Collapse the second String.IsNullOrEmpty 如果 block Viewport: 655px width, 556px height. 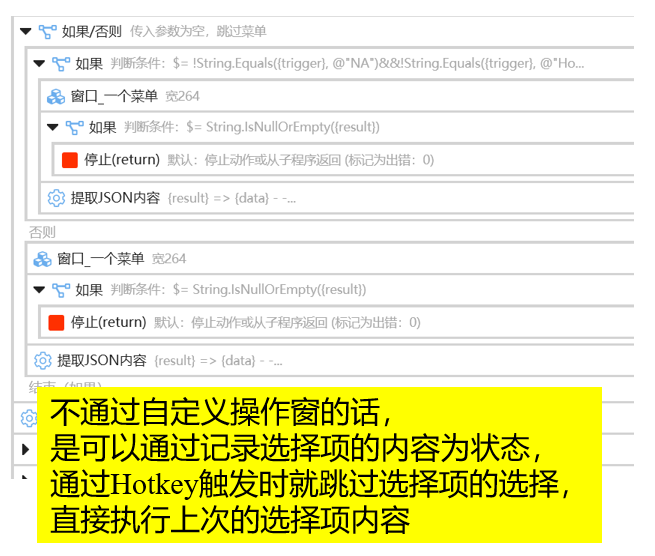pos(39,289)
